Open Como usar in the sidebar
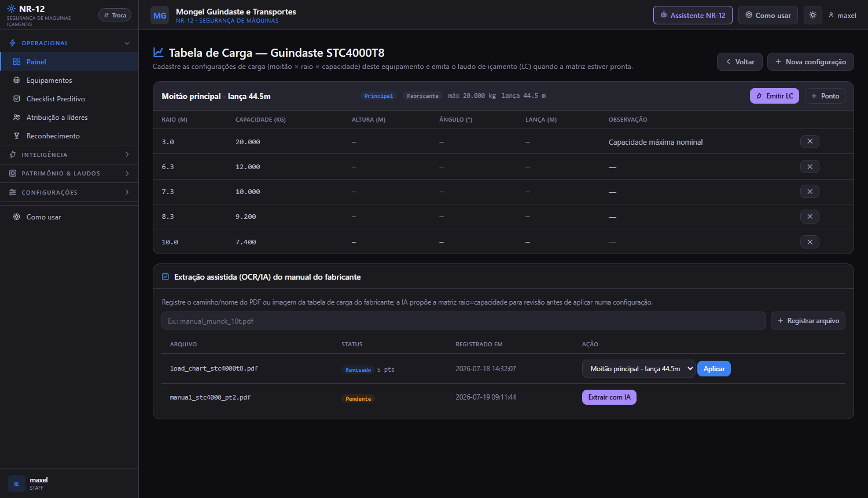 pyautogui.click(x=69, y=217)
